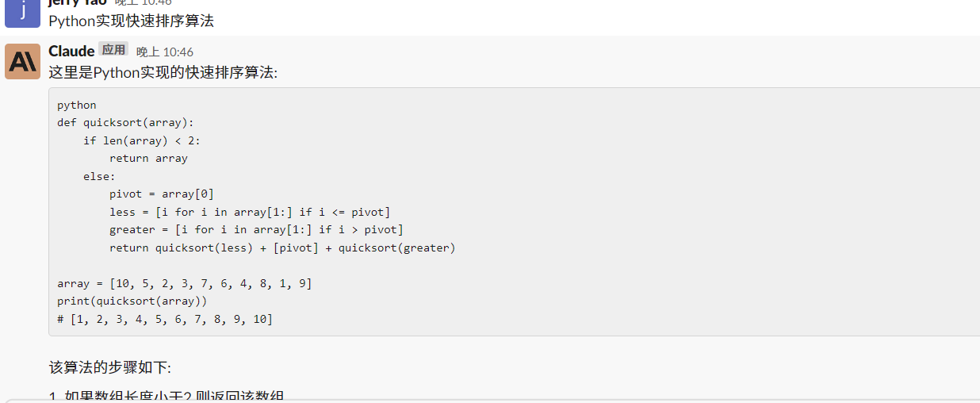980x403 pixels.
Task: Click the "print(quicksort(array))" line
Action: click(x=132, y=301)
